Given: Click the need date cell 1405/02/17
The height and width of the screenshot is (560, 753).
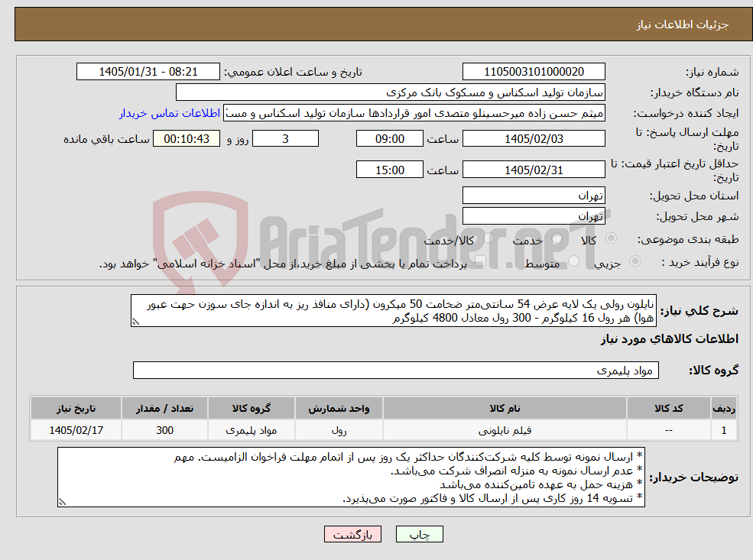Looking at the screenshot, I should [x=76, y=430].
